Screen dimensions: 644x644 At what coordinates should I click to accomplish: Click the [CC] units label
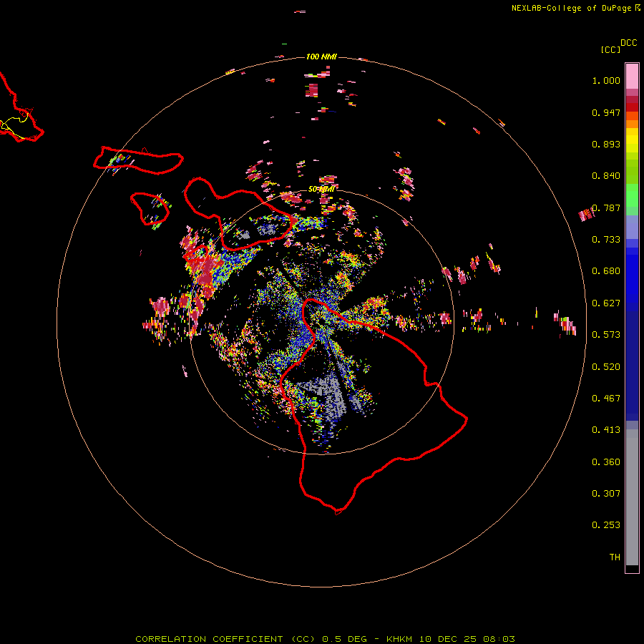tap(610, 49)
